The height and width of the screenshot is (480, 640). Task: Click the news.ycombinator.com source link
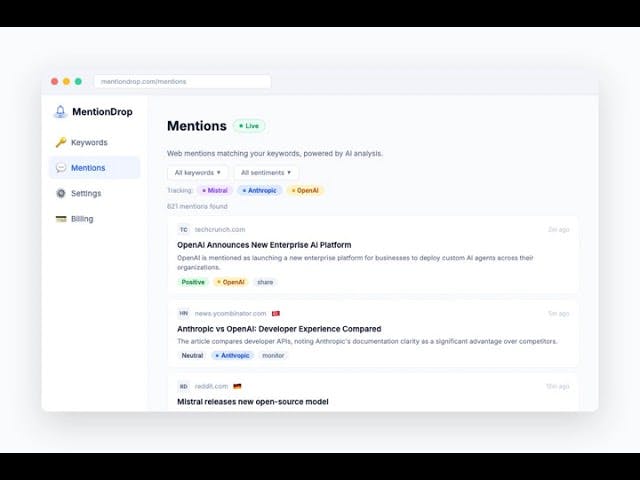pos(230,313)
